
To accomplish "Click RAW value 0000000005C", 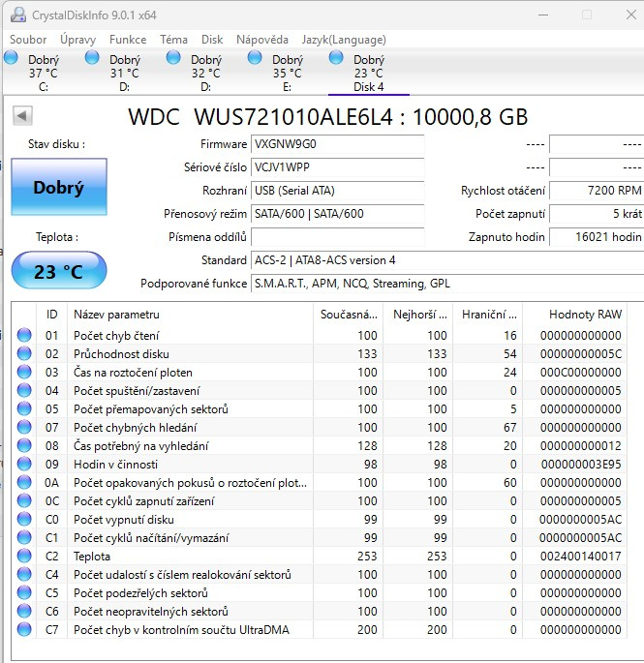I will pyautogui.click(x=581, y=354).
